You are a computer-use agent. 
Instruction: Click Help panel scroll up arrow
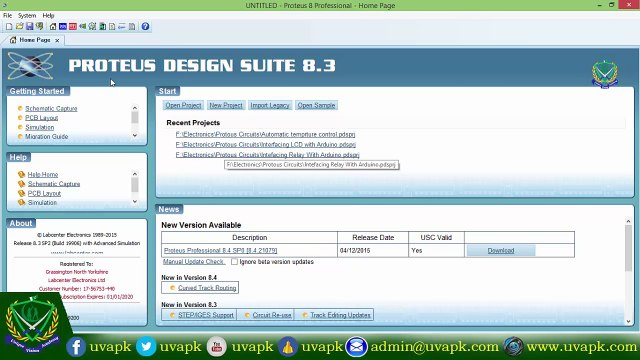(135, 174)
